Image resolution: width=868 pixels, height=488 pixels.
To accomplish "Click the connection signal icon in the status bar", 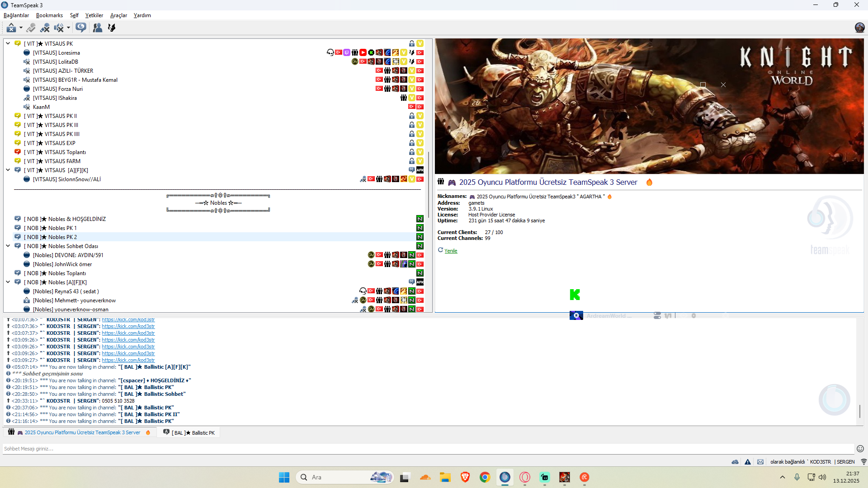I will pos(863,462).
